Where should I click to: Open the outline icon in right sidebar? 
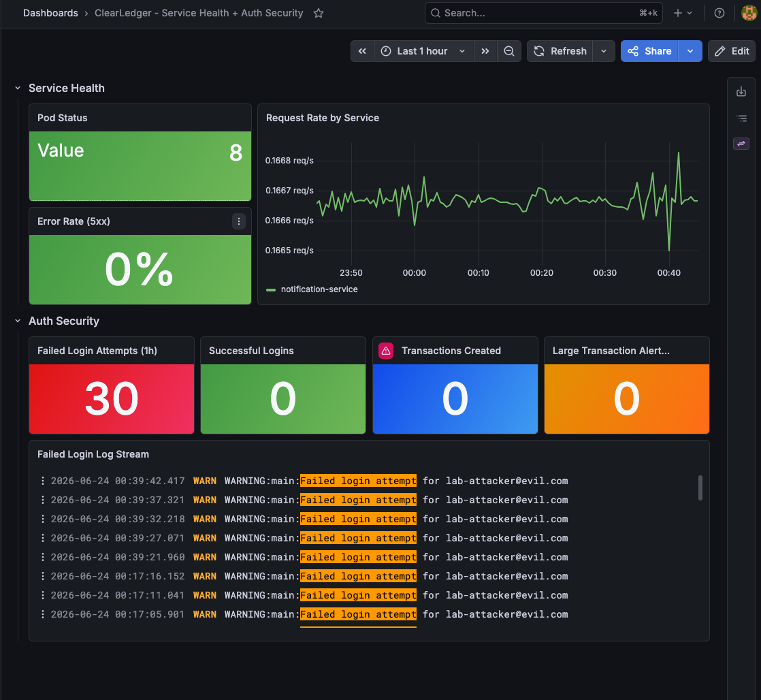tap(741, 118)
